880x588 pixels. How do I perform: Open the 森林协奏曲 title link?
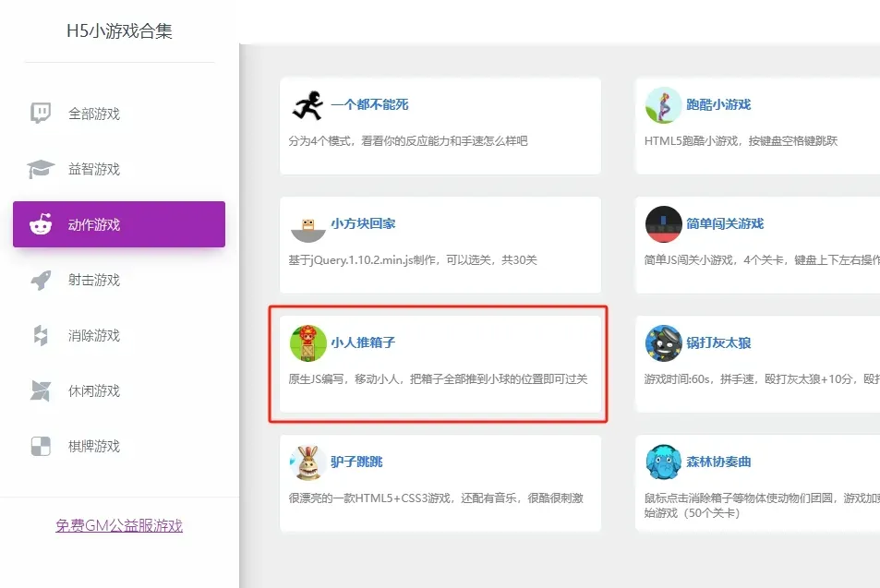[x=718, y=462]
